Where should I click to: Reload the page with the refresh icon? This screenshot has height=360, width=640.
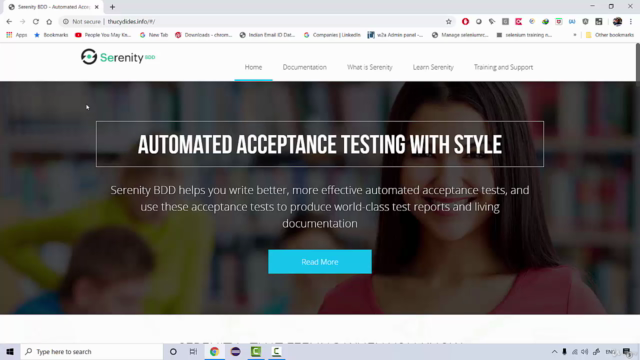tap(36, 22)
